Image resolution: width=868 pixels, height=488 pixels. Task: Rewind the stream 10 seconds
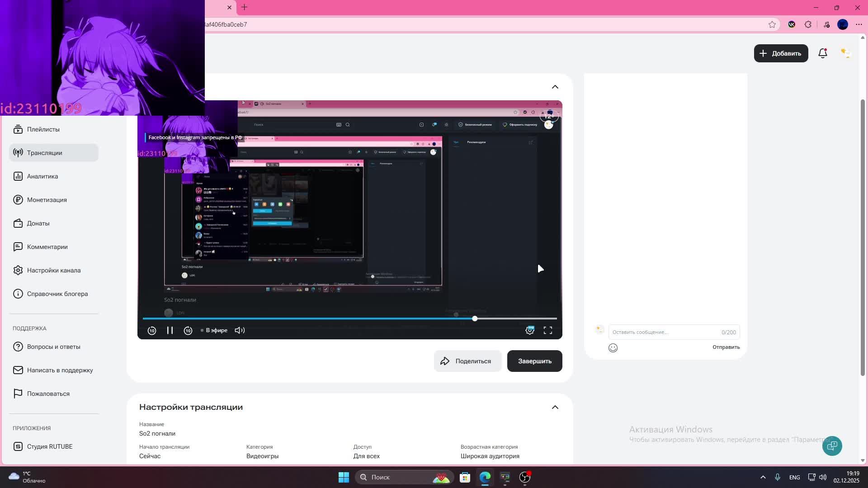pyautogui.click(x=152, y=330)
